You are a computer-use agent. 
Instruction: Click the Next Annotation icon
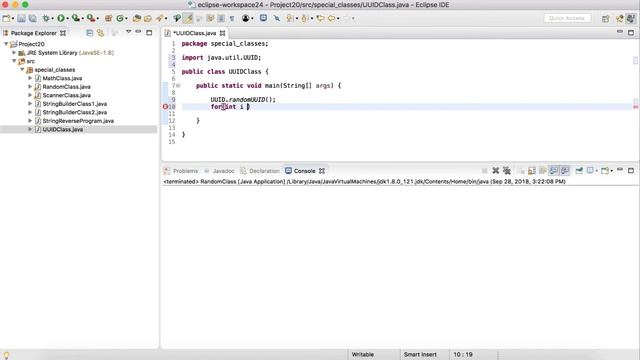pos(289,18)
